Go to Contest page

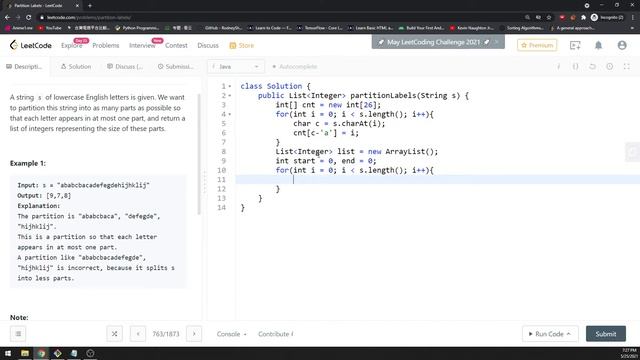point(176,45)
